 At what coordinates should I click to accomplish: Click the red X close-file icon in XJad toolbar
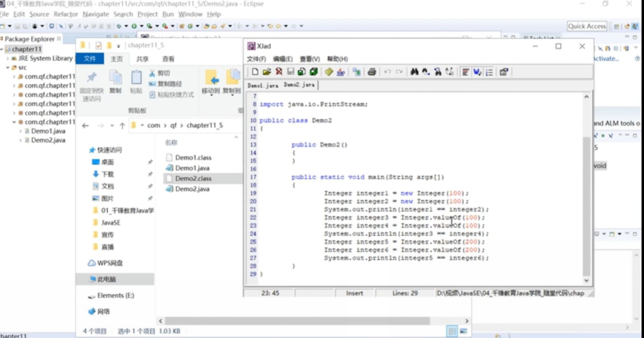[x=279, y=72]
